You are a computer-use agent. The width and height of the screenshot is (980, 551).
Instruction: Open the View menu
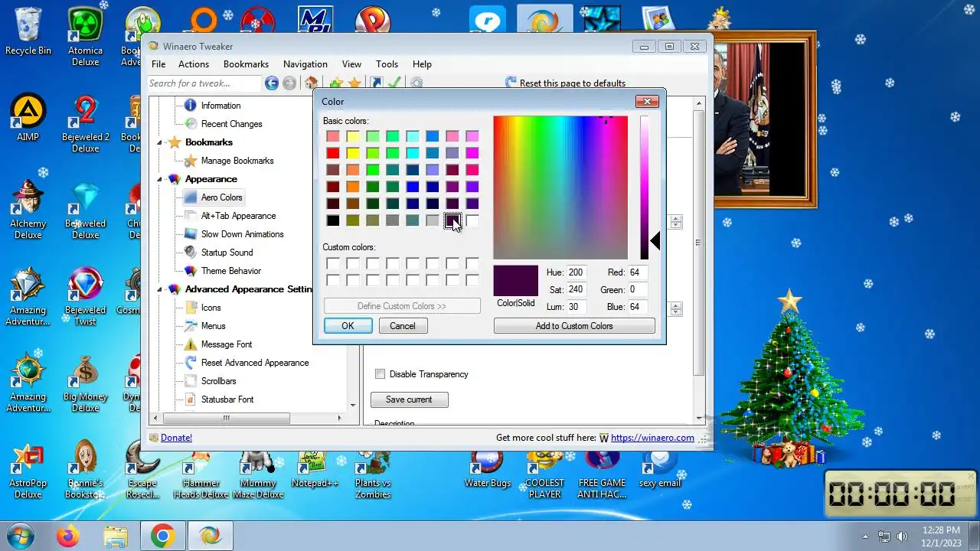[x=351, y=64]
